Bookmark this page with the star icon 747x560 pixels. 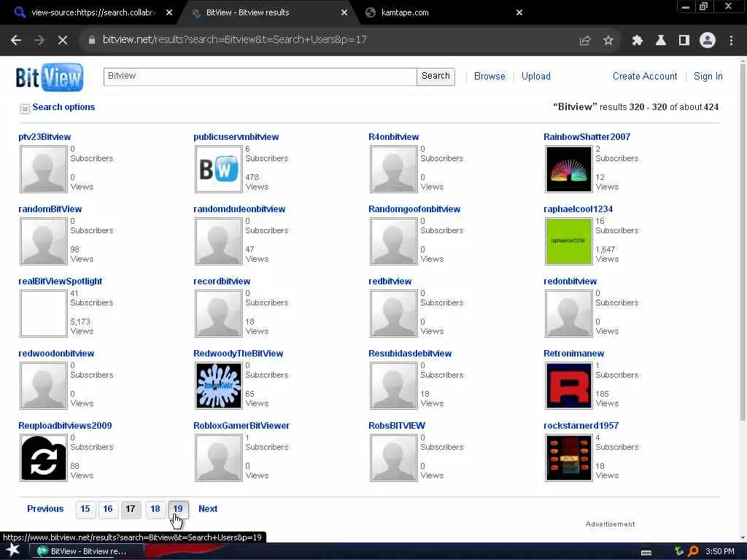click(608, 41)
